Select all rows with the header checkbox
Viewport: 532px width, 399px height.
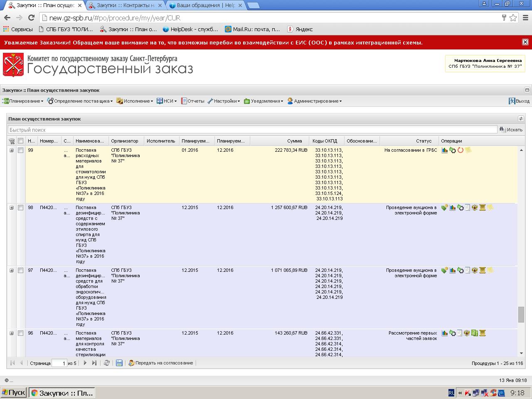[x=20, y=141]
